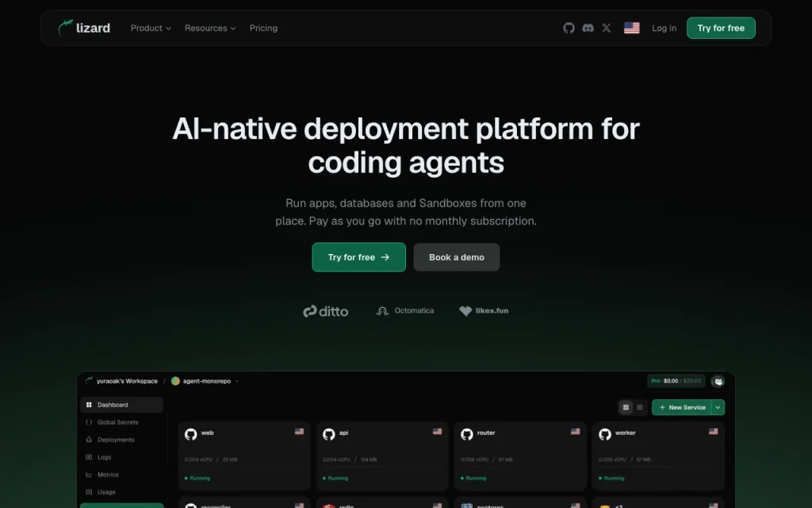Expand the Resources menu
812x508 pixels.
coord(210,28)
